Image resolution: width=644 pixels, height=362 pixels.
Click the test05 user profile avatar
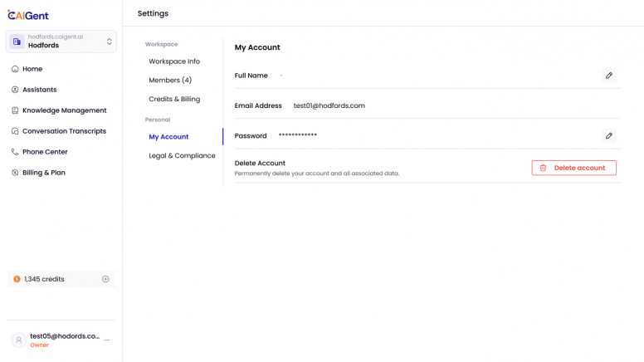[18, 340]
